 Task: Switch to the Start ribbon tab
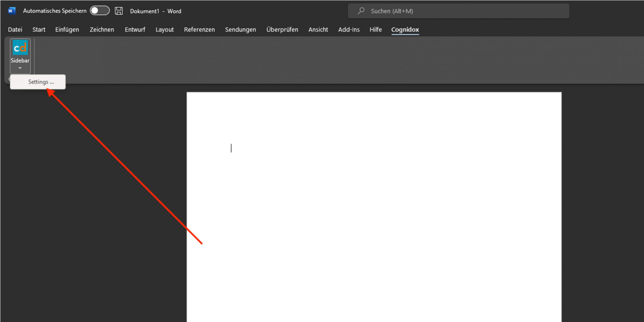(39, 29)
